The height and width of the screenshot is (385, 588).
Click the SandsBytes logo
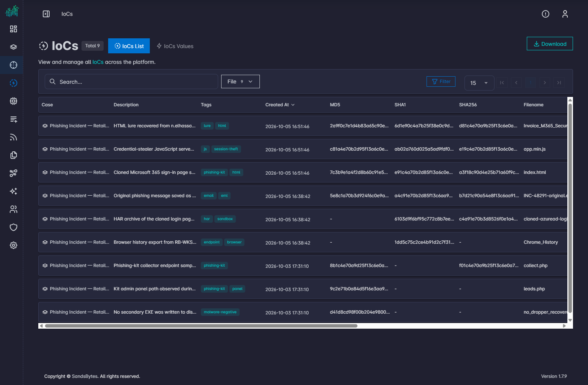(x=12, y=11)
